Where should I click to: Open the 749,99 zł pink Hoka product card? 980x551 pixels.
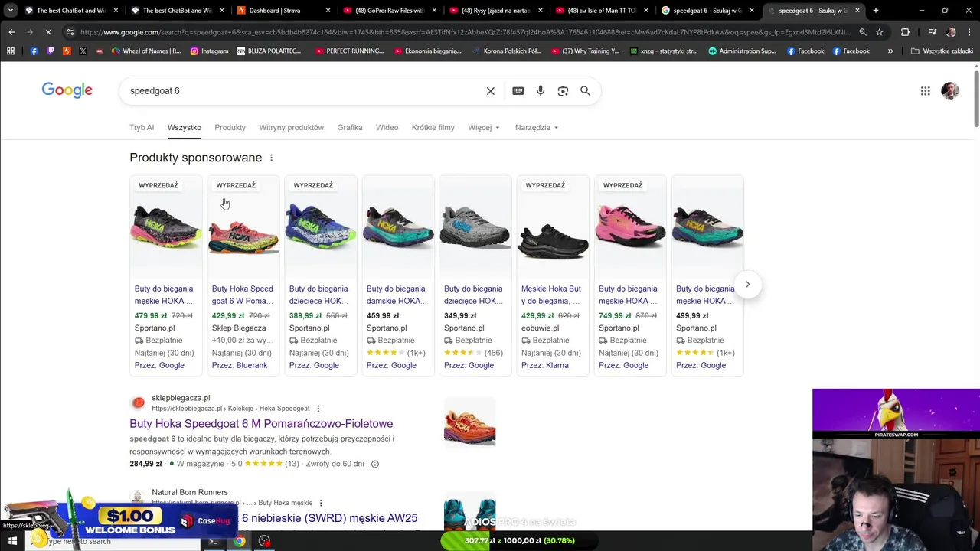tap(629, 275)
